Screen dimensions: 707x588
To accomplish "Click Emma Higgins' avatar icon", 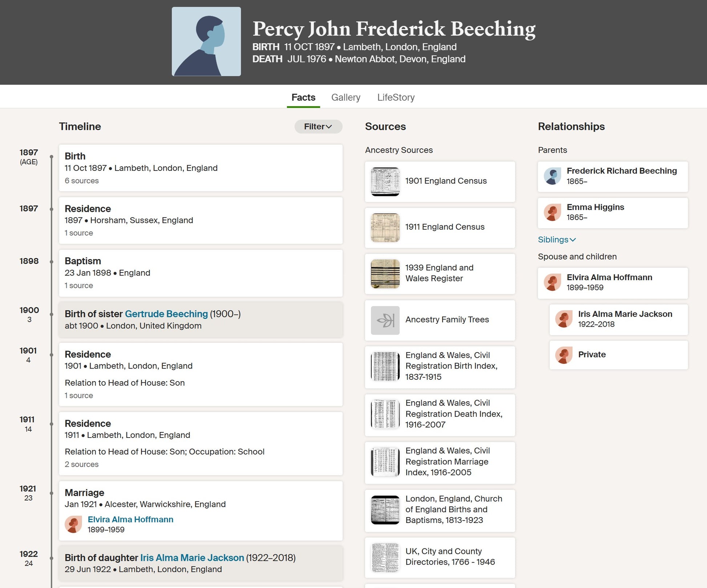I will click(x=552, y=212).
